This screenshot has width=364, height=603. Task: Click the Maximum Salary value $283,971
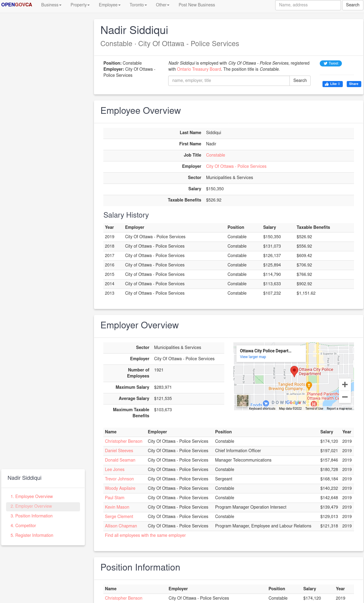point(163,387)
